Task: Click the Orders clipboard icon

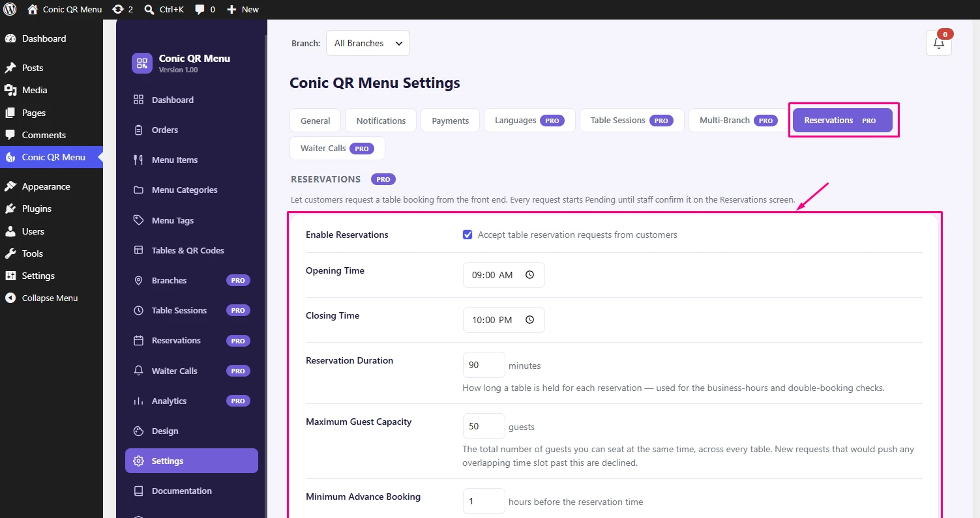Action: (138, 130)
